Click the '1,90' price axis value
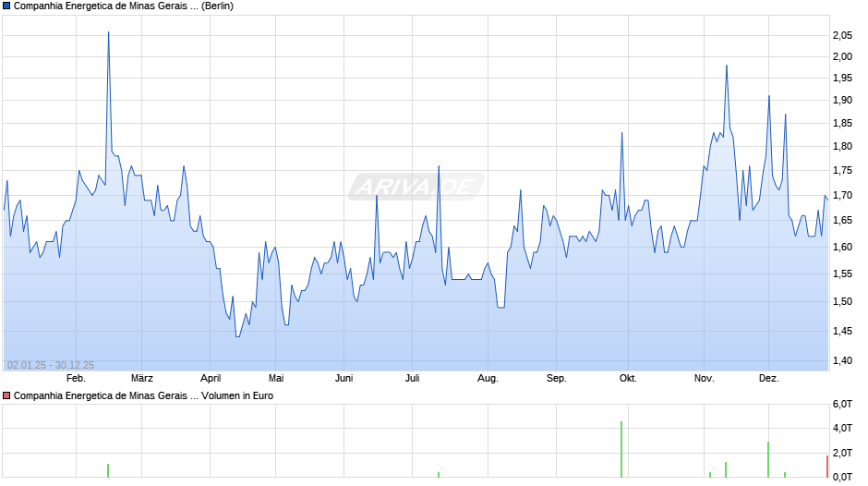Viewport: 868px width, 486px height. pyautogui.click(x=842, y=101)
